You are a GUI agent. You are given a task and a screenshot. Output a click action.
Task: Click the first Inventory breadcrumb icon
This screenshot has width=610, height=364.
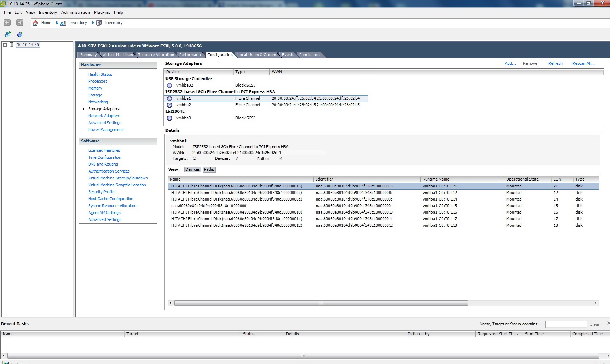click(x=63, y=23)
